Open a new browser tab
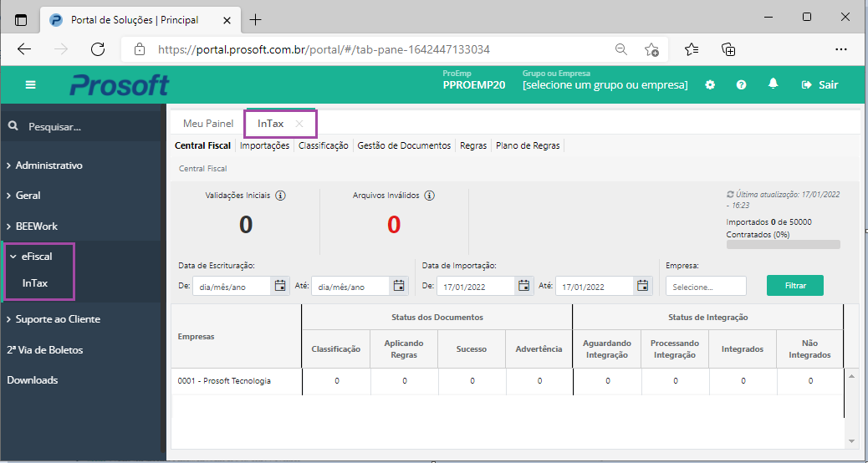The height and width of the screenshot is (463, 868). click(255, 20)
